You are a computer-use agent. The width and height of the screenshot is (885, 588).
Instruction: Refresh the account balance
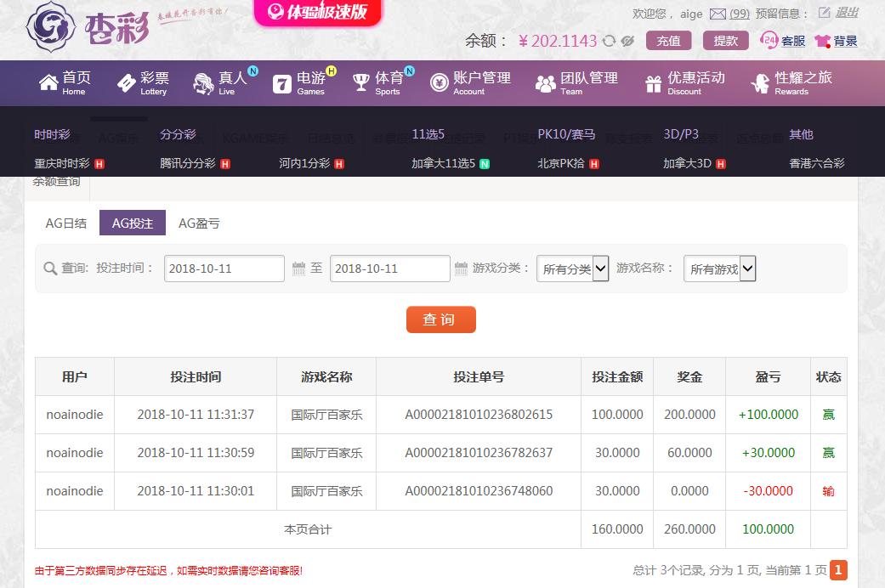pos(609,41)
